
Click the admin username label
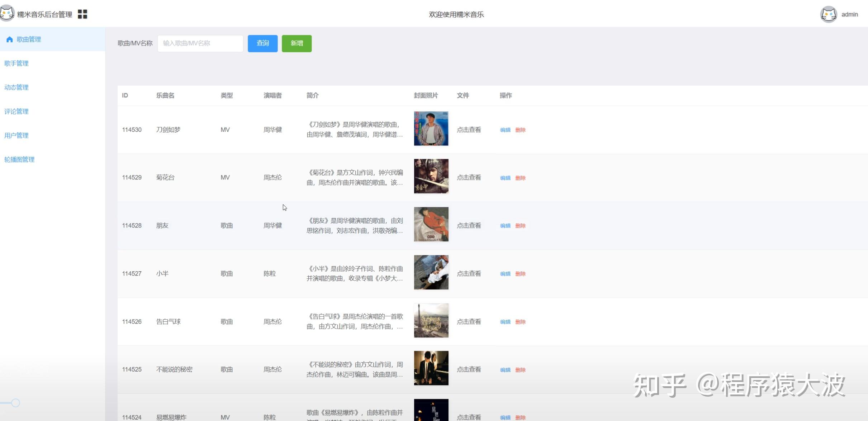[x=849, y=14]
